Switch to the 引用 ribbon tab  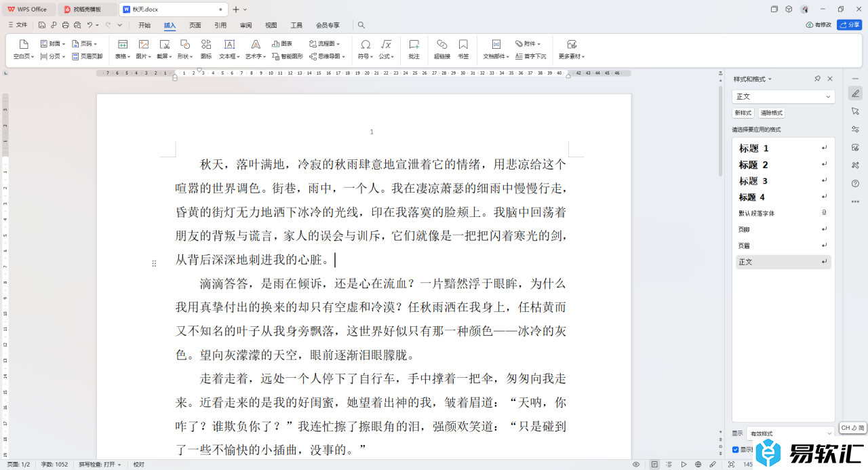220,25
